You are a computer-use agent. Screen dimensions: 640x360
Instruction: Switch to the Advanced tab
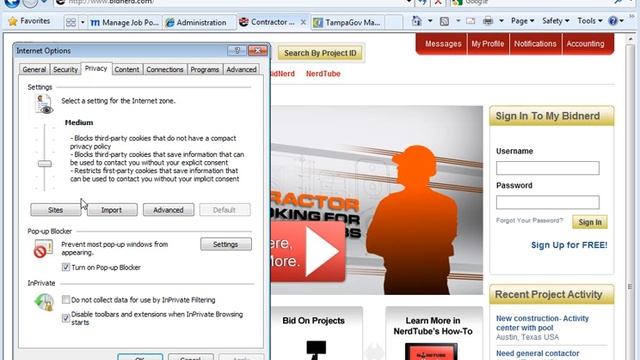point(241,69)
